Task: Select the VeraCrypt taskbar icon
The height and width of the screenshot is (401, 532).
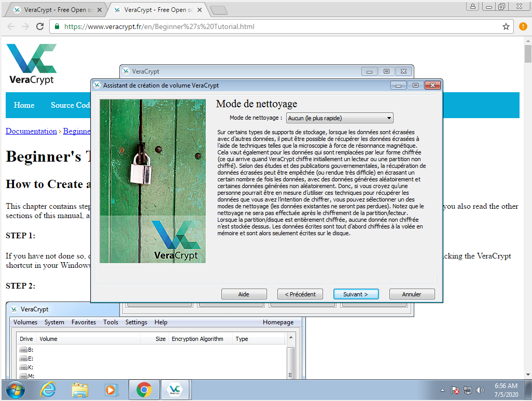Action: click(175, 390)
